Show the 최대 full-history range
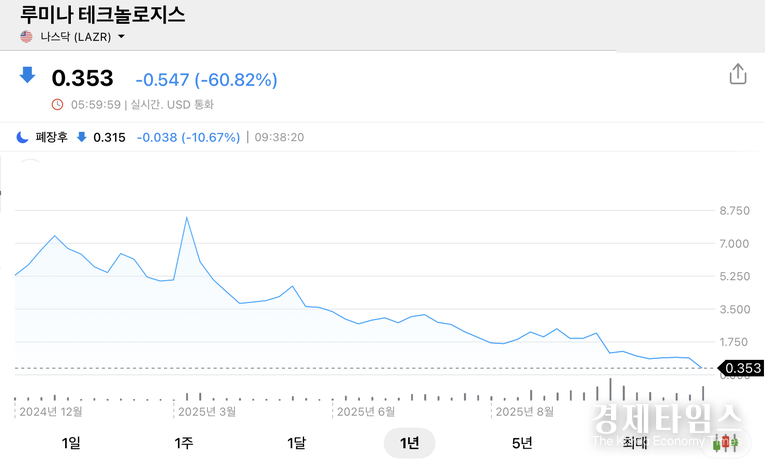This screenshot has height=471, width=765. [634, 443]
